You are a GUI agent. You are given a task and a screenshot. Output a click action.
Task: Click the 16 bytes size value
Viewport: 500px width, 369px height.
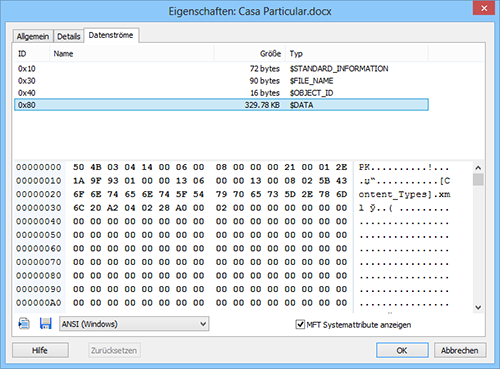click(x=265, y=93)
